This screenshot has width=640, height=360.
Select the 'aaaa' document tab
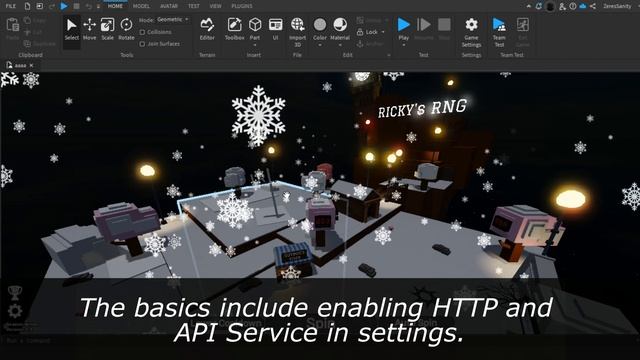(x=20, y=65)
